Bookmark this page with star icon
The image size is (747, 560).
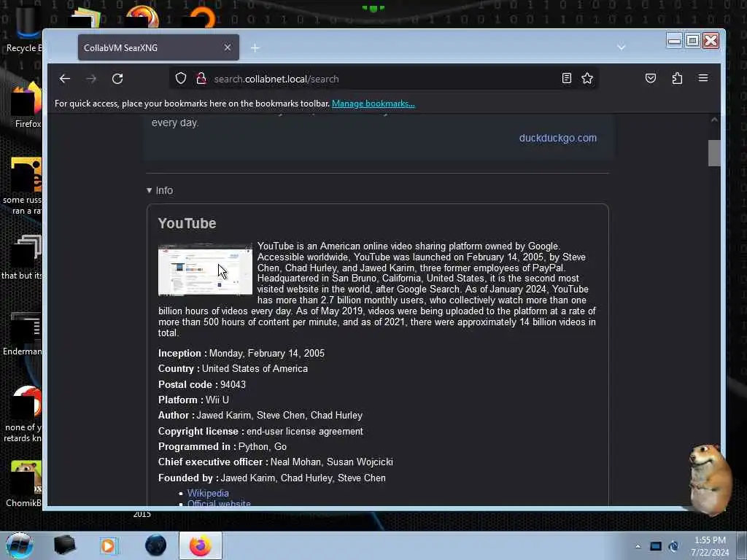pos(587,78)
